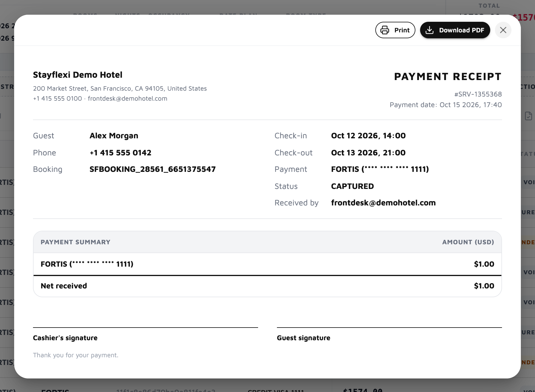Select booking ID SFBOOKING_28561_6651375547
This screenshot has width=535, height=392.
click(153, 169)
